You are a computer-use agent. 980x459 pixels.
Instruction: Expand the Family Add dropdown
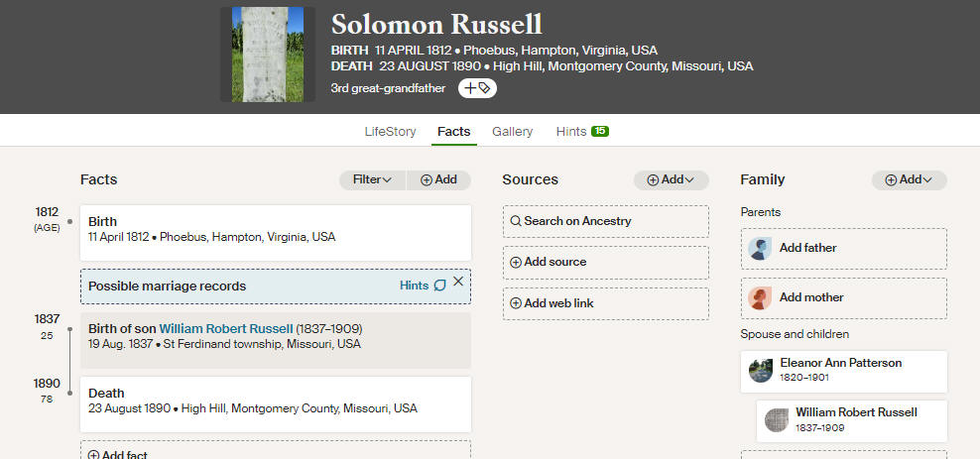click(910, 179)
